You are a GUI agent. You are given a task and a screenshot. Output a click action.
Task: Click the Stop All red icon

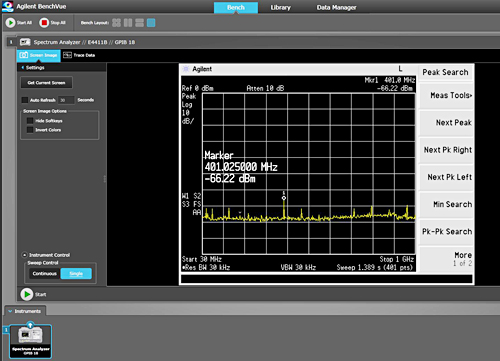[44, 23]
